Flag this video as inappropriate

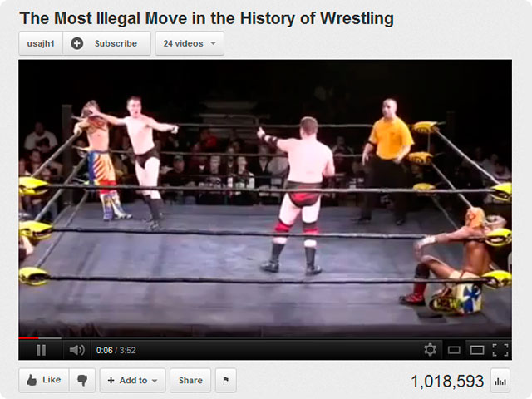tap(225, 381)
